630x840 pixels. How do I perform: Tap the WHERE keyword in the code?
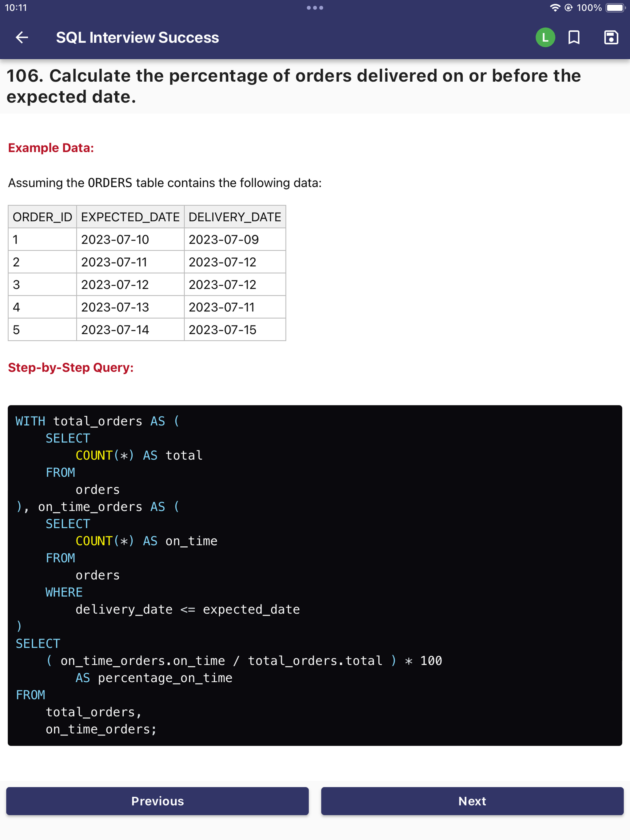pos(64,592)
